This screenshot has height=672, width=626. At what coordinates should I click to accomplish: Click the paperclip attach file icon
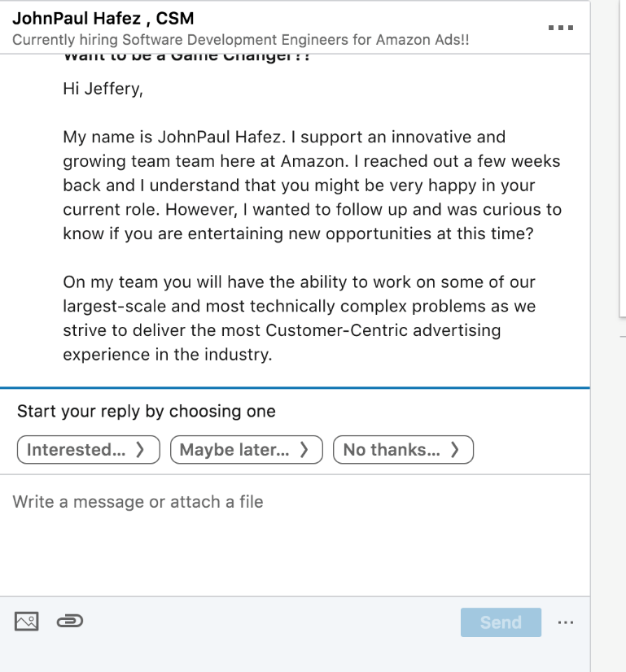(70, 622)
